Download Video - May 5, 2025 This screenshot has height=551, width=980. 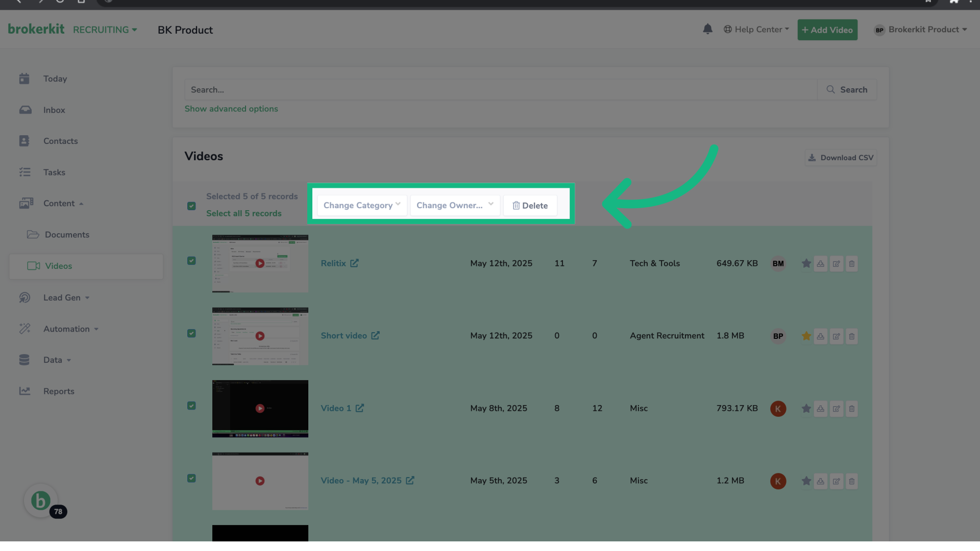click(820, 481)
